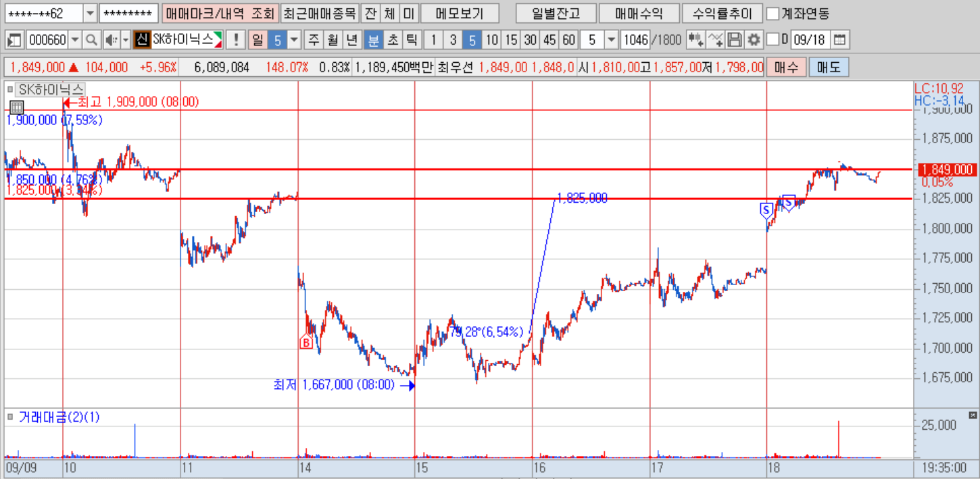Open chart settings gear icon
Image resolution: width=980 pixels, height=479 pixels.
click(754, 40)
